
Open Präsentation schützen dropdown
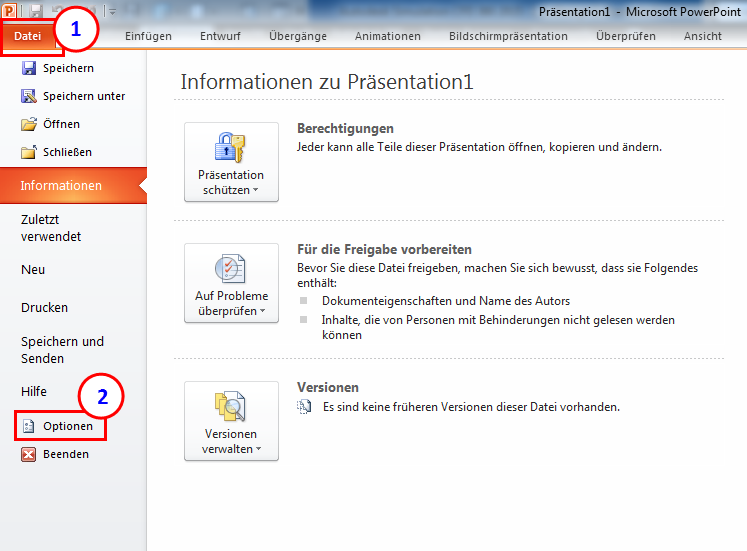click(x=232, y=162)
